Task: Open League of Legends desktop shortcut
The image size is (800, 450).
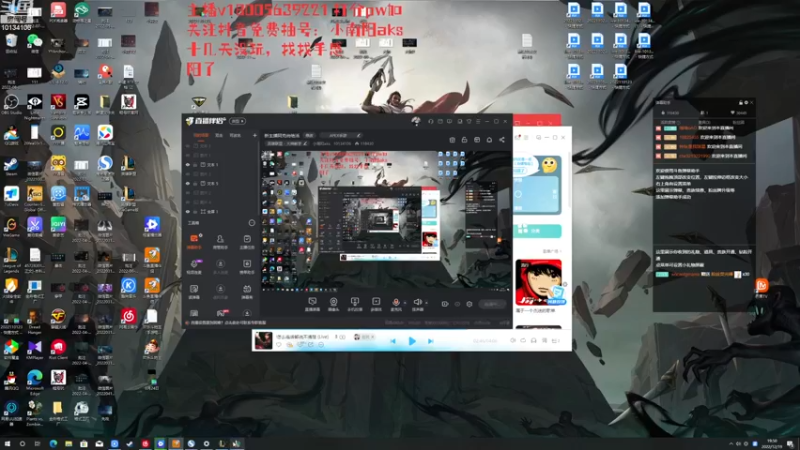Action: (11, 260)
